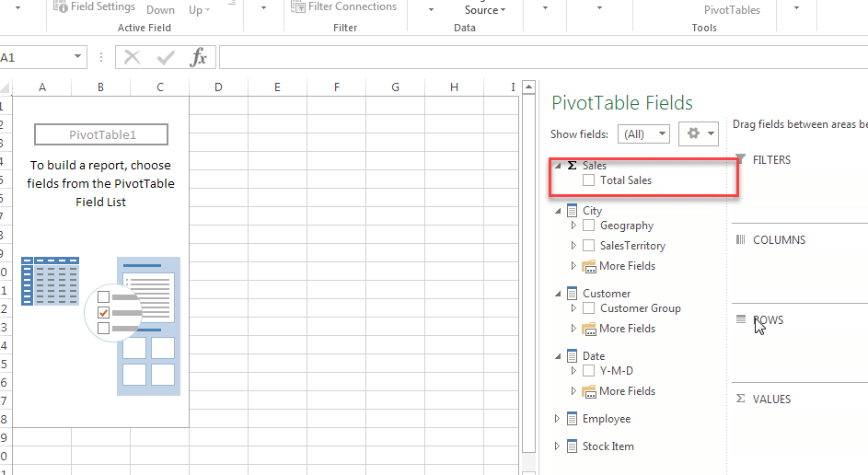Click the Cancel X icon in formula bar

pos(133,58)
